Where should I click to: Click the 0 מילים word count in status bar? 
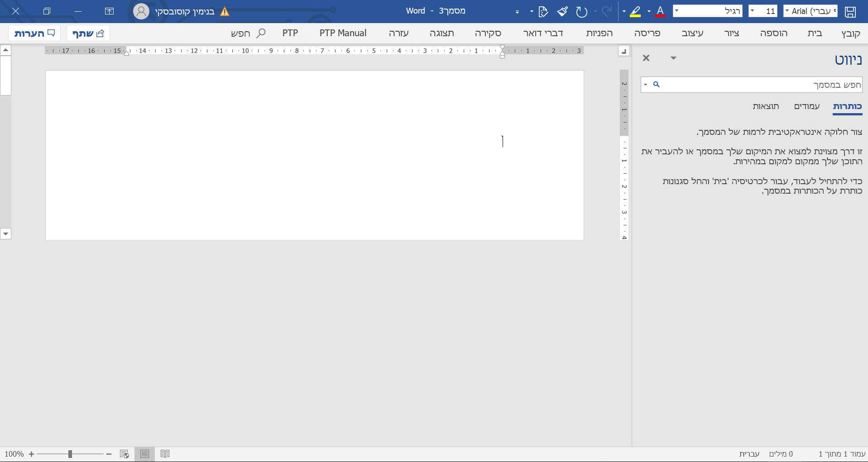click(781, 454)
